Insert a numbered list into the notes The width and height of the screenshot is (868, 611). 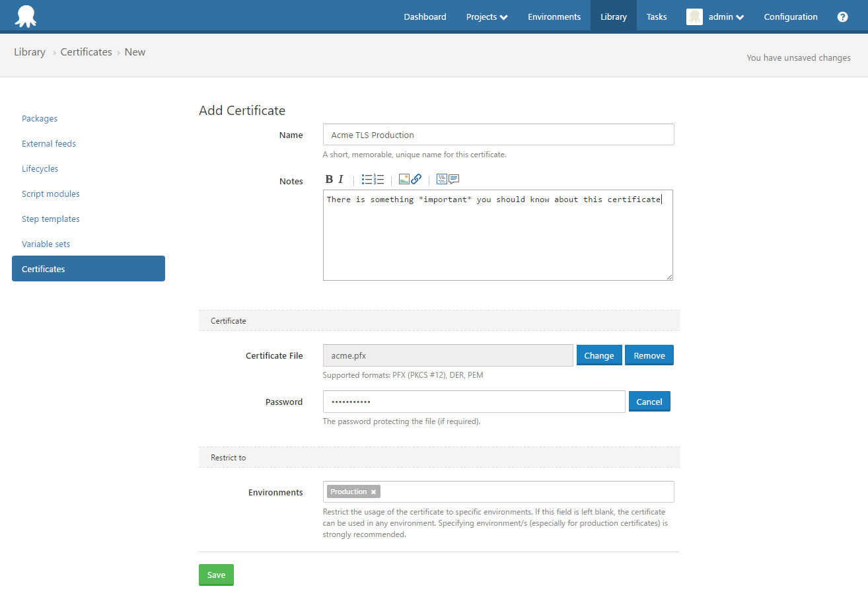click(x=378, y=178)
